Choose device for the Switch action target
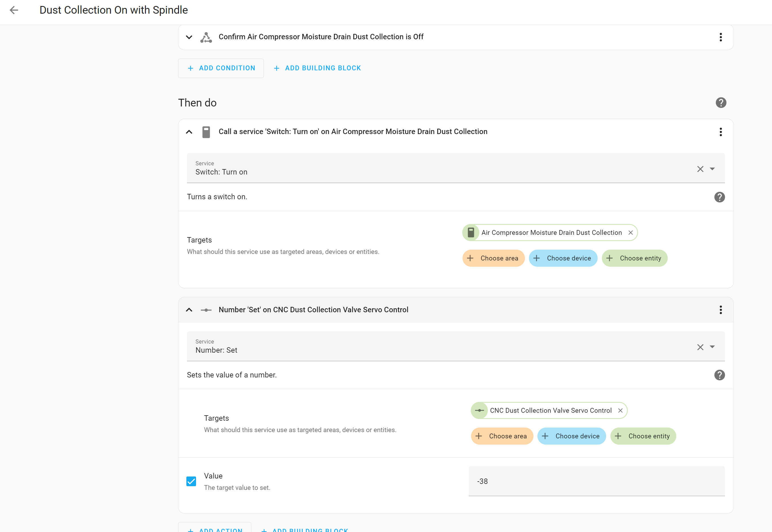 click(563, 258)
